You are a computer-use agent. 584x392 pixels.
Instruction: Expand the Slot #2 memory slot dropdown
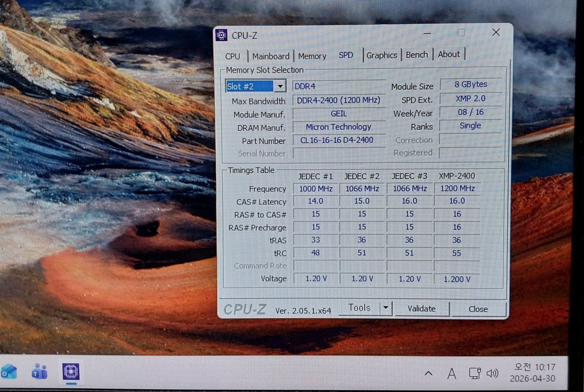pos(280,87)
